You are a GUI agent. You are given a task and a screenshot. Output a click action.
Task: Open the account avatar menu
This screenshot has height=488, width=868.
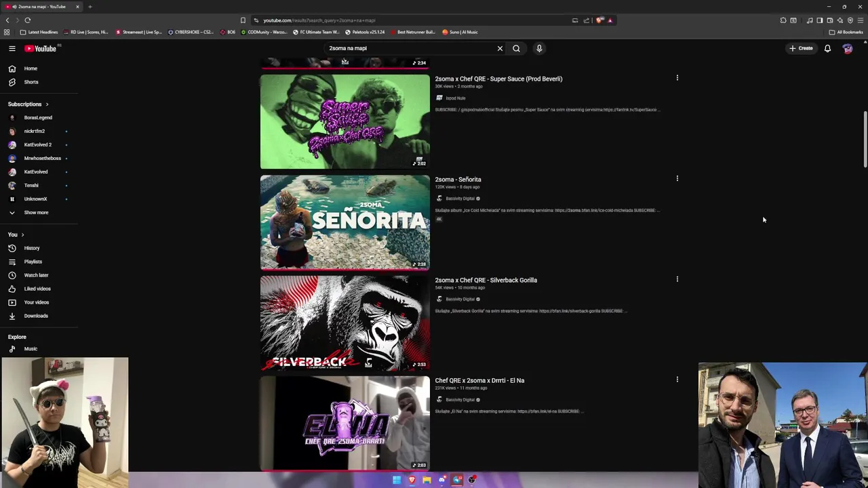pyautogui.click(x=848, y=48)
